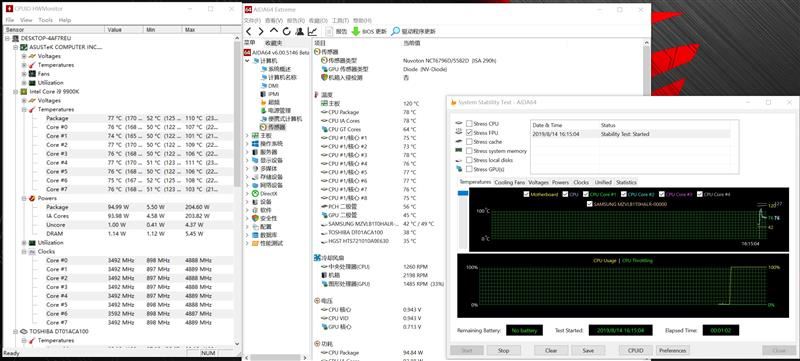Refresh the AIDA64 sensor page

point(287,32)
